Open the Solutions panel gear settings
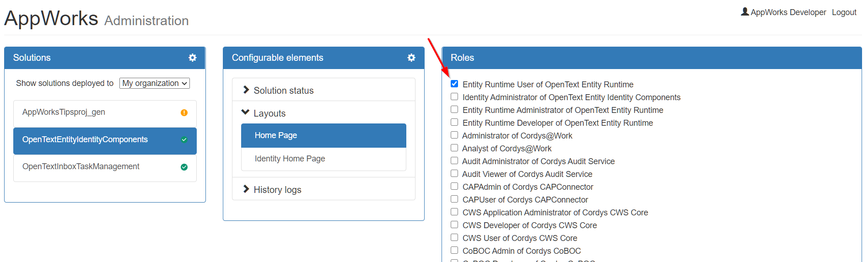Viewport: 868px width, 262px height. (193, 58)
